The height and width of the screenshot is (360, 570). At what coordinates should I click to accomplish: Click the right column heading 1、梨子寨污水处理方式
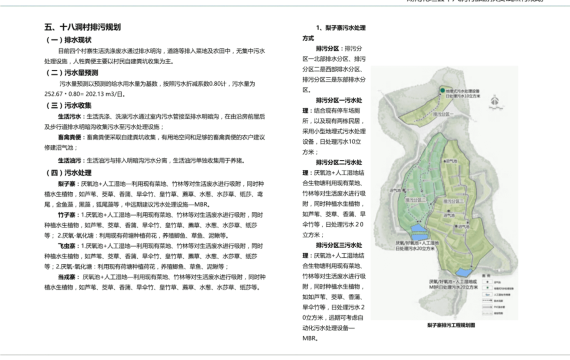334,33
